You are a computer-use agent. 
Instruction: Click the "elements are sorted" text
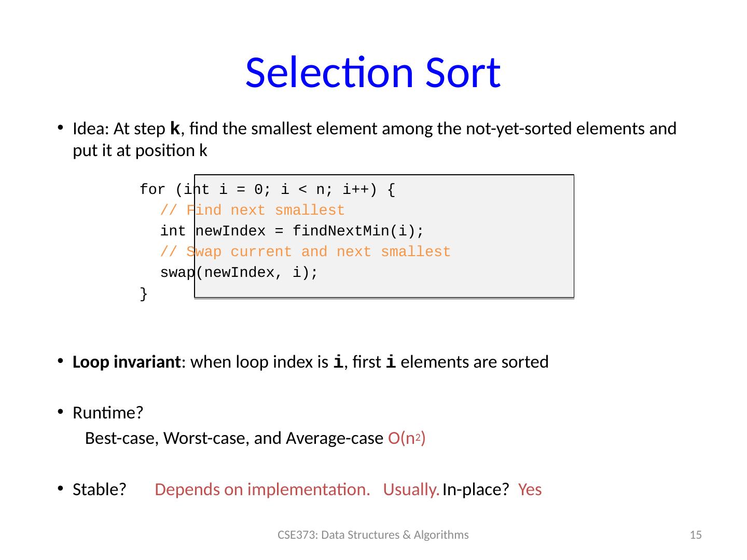pos(474,362)
